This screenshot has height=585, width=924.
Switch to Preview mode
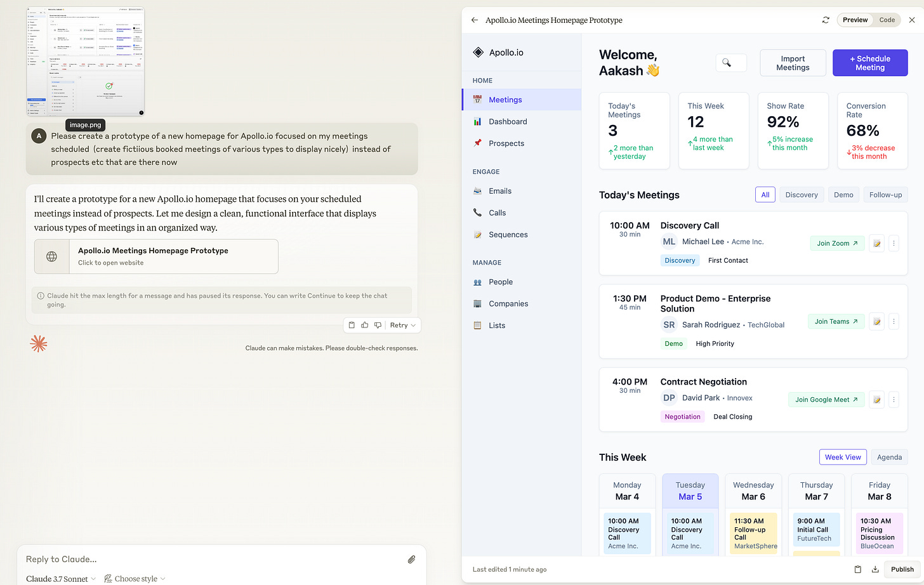tap(855, 20)
